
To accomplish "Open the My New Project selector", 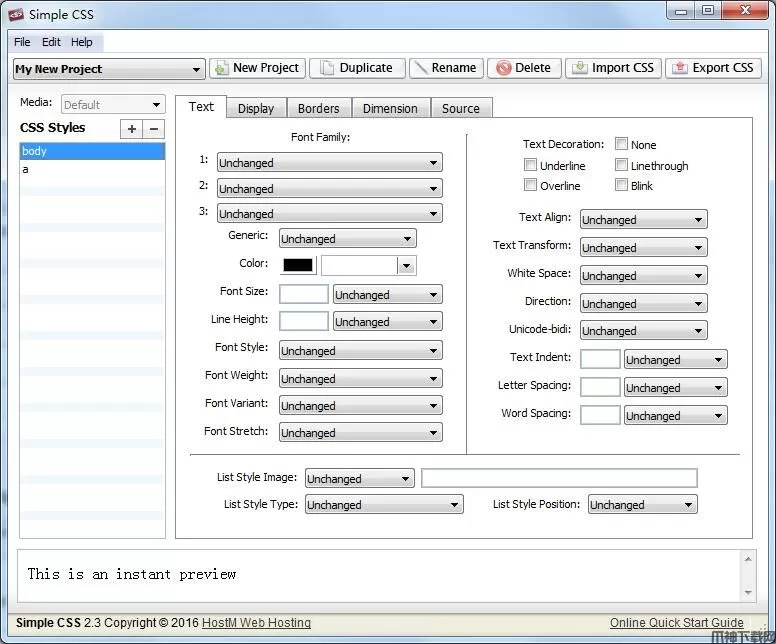I will 109,70.
